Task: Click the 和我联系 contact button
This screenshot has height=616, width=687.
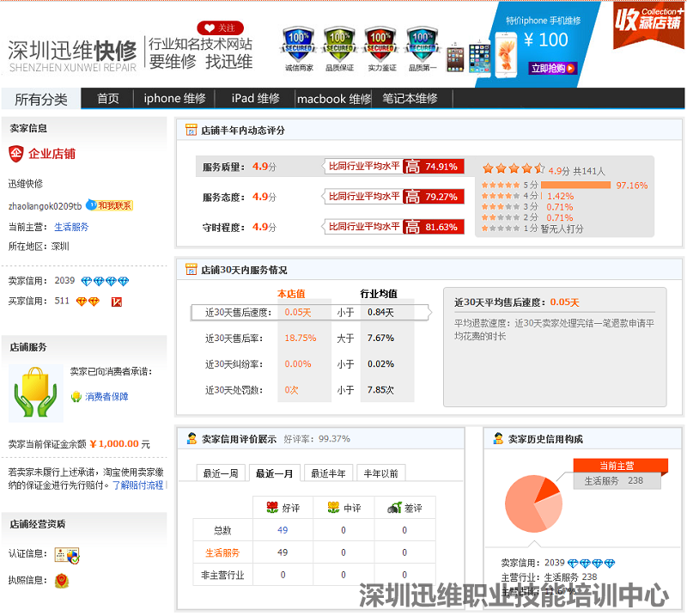Action: 110,205
